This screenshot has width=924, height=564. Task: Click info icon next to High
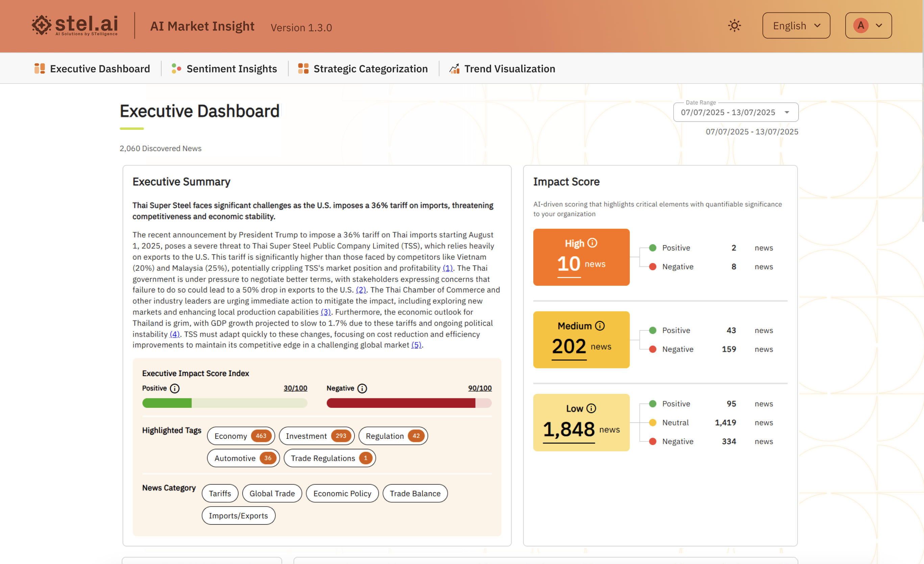pos(592,243)
